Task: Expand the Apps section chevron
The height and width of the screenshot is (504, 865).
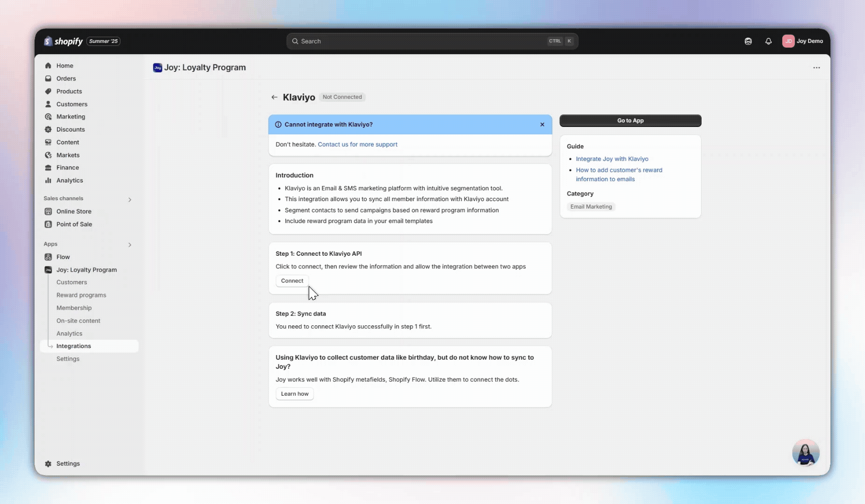Action: pyautogui.click(x=130, y=245)
